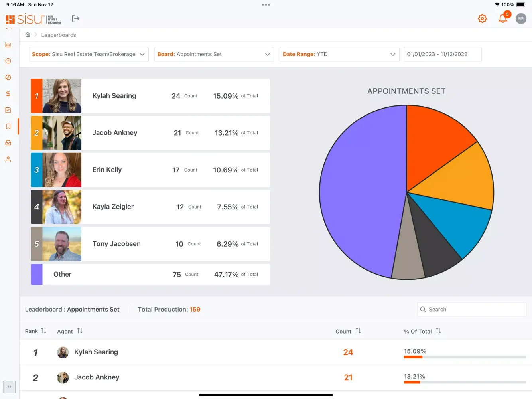
Task: Click the dollar sign sidebar icon
Action: [x=8, y=94]
